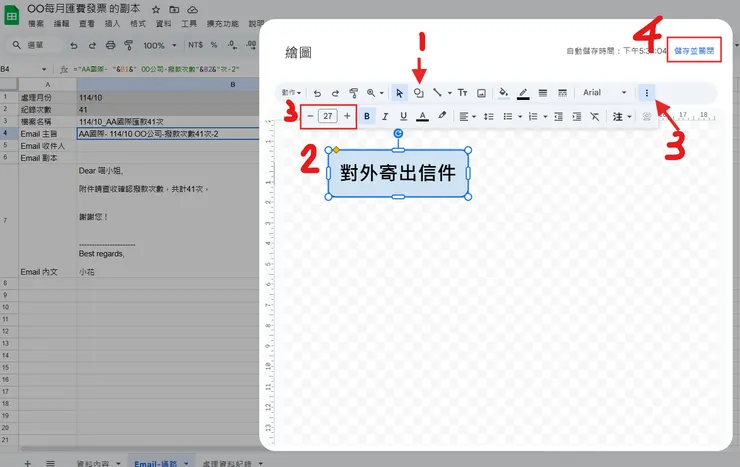Increase indent in drawing toolbar
Viewport: 740px width, 467px height.
click(577, 117)
